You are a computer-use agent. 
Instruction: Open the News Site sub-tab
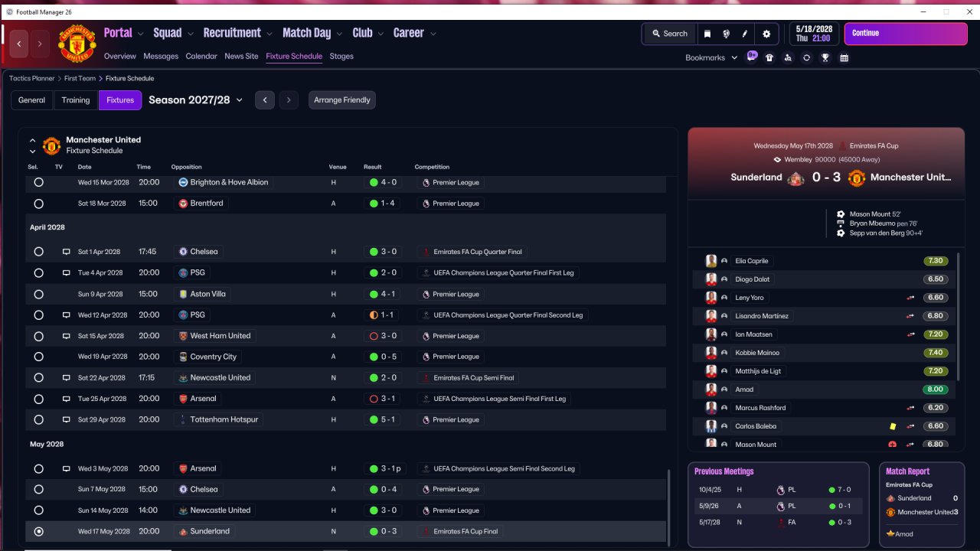(x=241, y=57)
